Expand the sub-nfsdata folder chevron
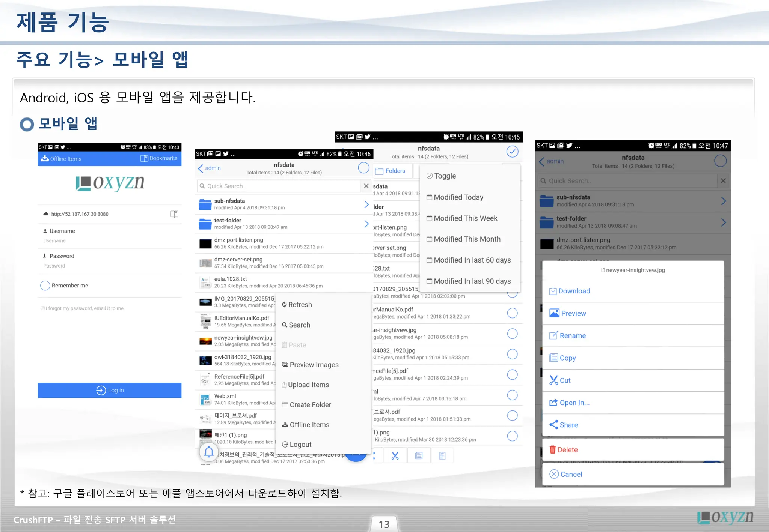The width and height of the screenshot is (769, 532). (366, 204)
